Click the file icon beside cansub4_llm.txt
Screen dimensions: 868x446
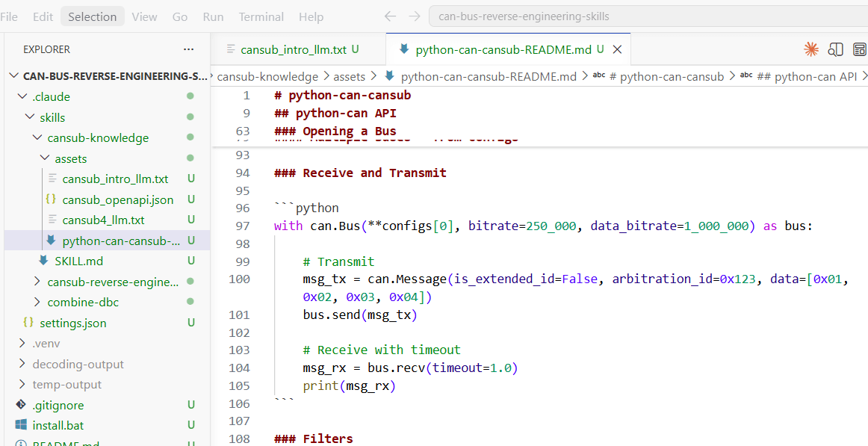(52, 220)
